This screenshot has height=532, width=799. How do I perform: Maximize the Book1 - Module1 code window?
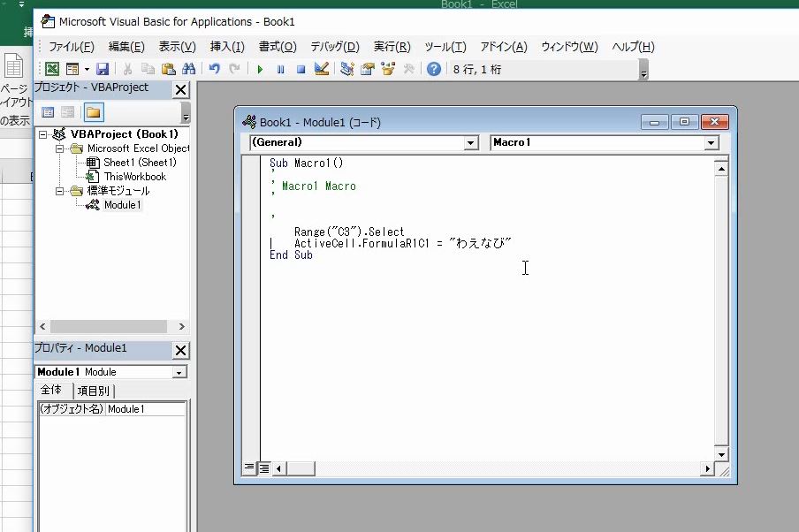(684, 122)
